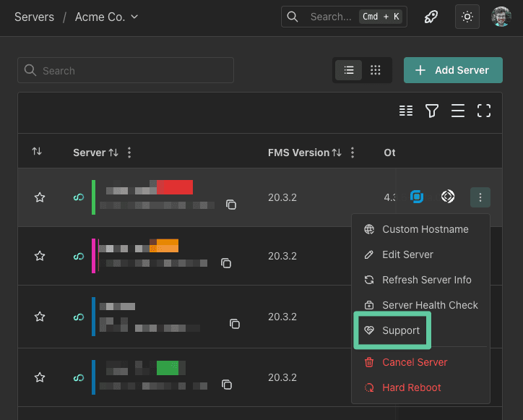This screenshot has height=420, width=523.
Task: Enter fullscreen table view
Action: point(484,111)
